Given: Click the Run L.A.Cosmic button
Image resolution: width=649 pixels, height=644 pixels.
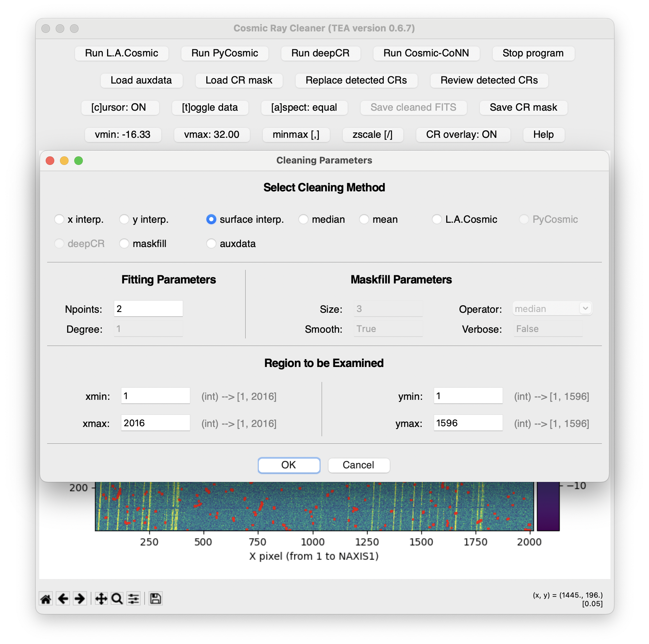Looking at the screenshot, I should coord(121,53).
